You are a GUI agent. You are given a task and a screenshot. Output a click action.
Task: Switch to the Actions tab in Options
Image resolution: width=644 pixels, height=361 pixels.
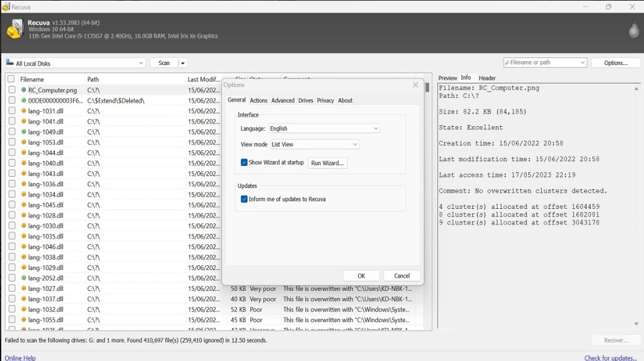pos(259,100)
